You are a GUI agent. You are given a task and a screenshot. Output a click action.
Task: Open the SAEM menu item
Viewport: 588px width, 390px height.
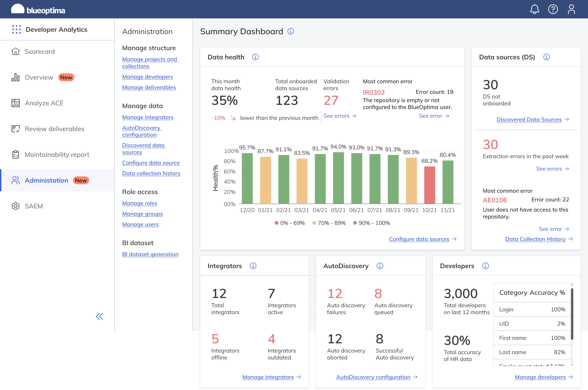(x=34, y=206)
